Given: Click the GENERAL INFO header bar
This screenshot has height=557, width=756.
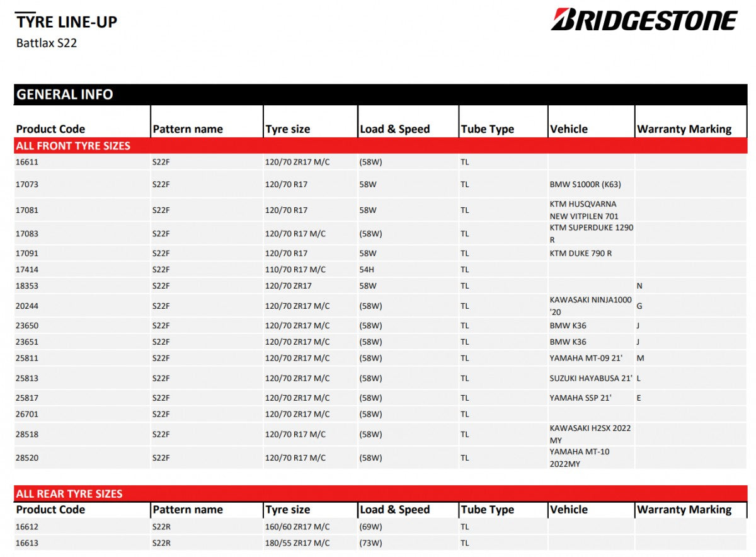Looking at the screenshot, I should click(381, 95).
